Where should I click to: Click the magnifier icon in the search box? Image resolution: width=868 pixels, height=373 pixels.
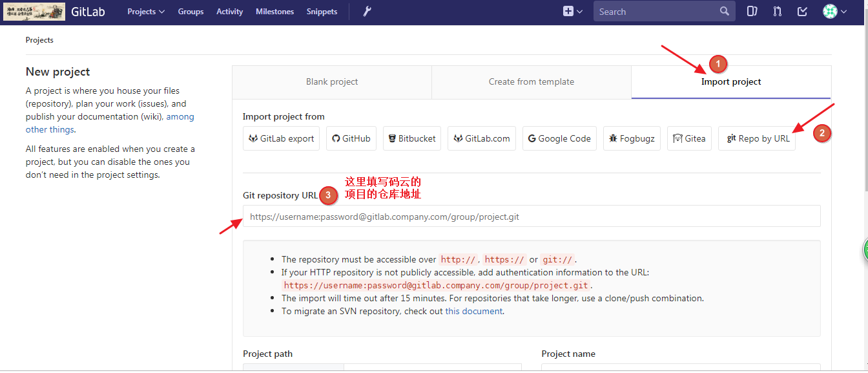coord(725,12)
